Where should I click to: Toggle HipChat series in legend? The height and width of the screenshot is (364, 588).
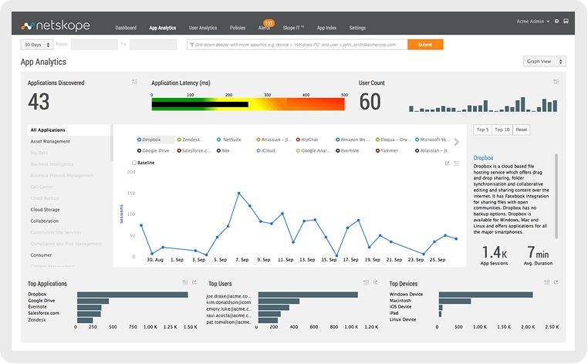(307, 140)
